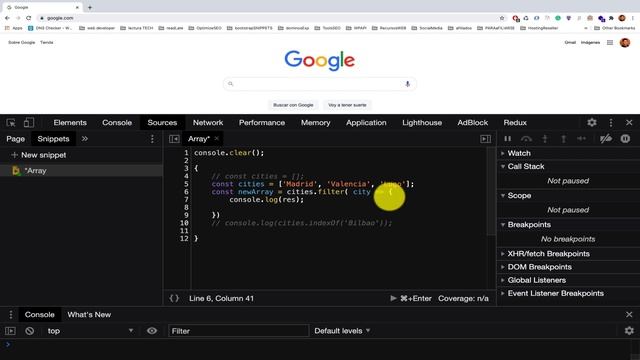Step out of current function

[x=563, y=139]
